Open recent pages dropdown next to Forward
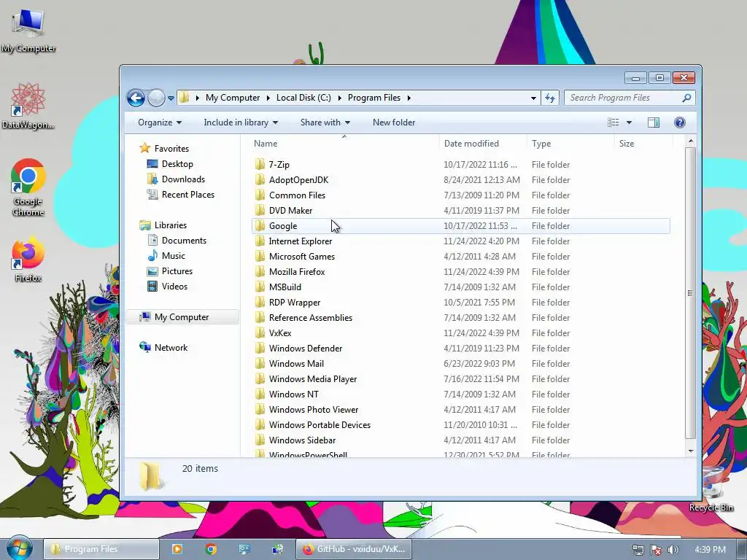The image size is (747, 560). coord(171,98)
